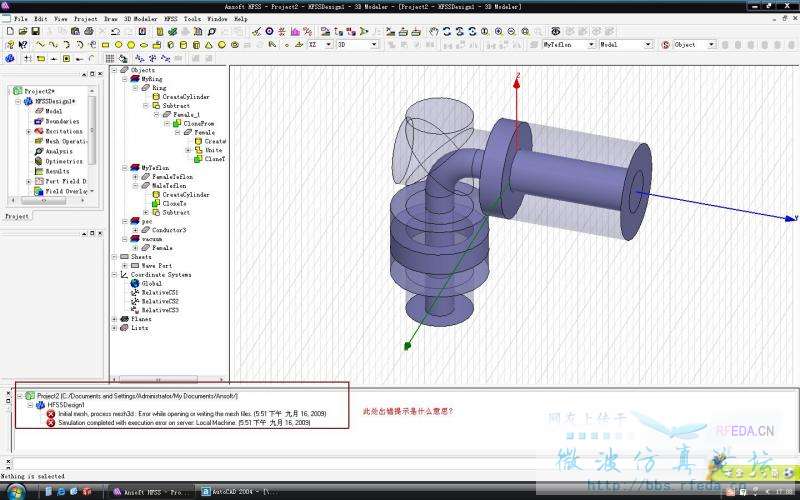The height and width of the screenshot is (500, 800).
Task: Expand the Conductor3 node
Action: 135,230
